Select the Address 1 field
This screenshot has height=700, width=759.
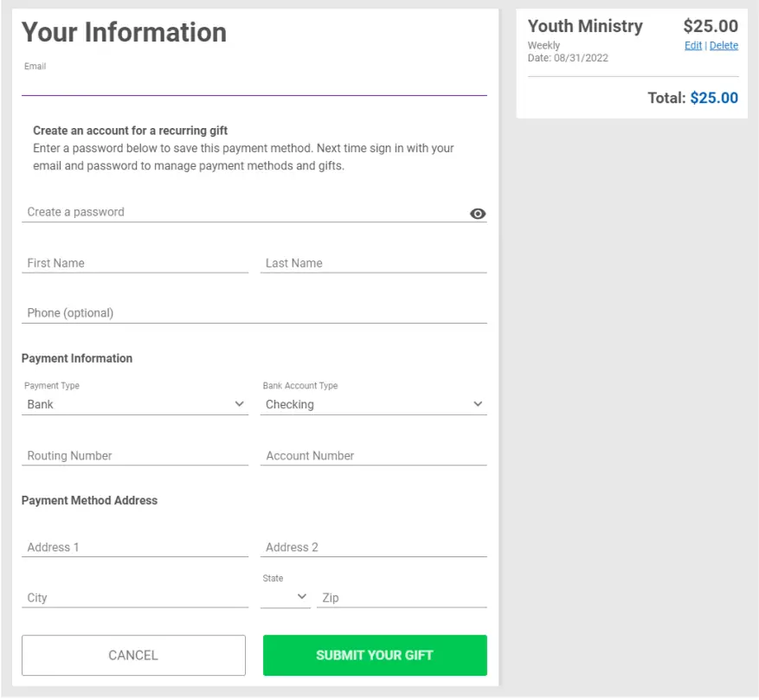click(135, 547)
